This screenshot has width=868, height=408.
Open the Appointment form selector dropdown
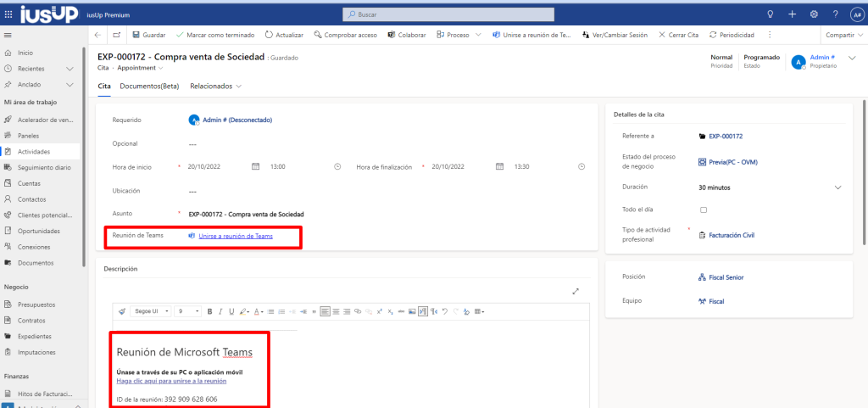[140, 68]
